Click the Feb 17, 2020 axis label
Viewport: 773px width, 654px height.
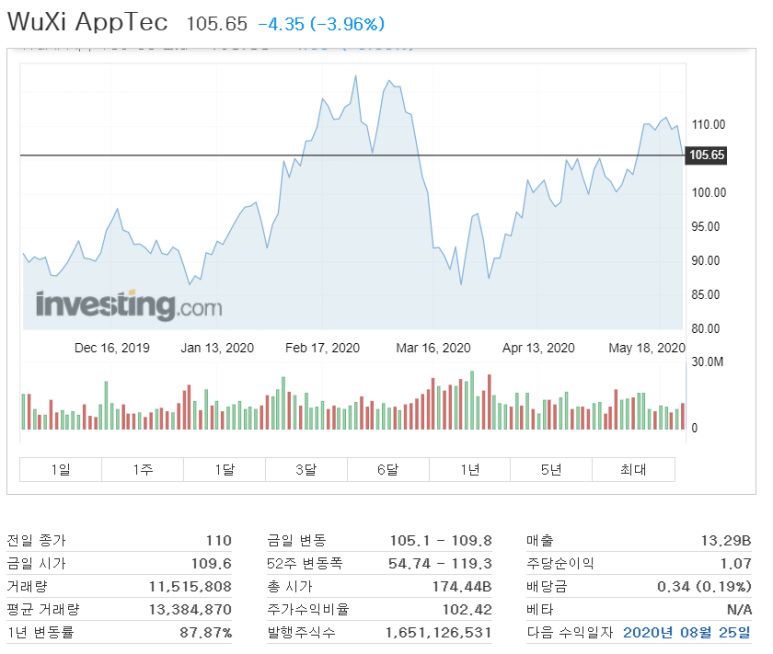point(322,348)
